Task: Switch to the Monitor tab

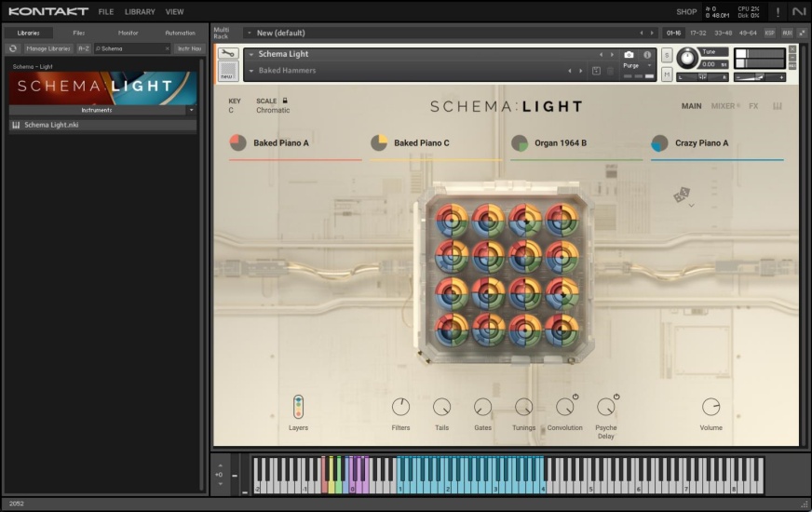Action: coord(128,33)
